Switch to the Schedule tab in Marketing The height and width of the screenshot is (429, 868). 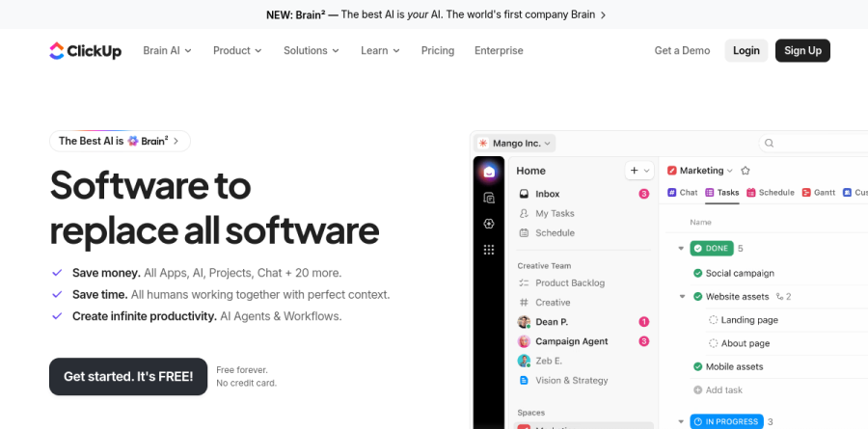coord(770,193)
